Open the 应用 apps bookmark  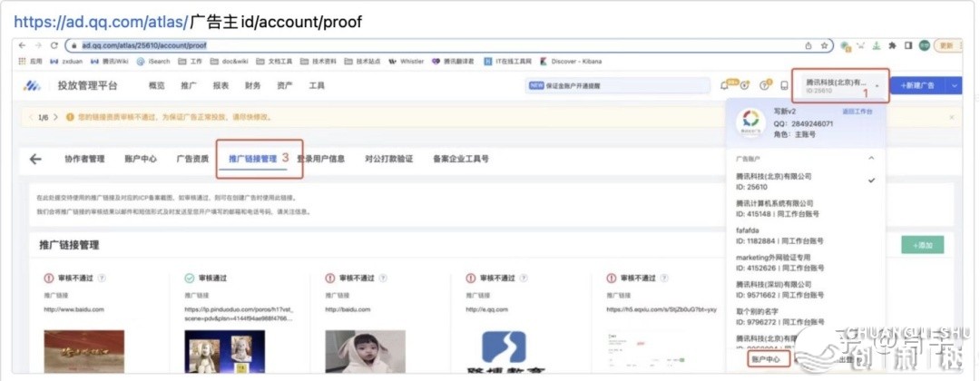tap(31, 62)
